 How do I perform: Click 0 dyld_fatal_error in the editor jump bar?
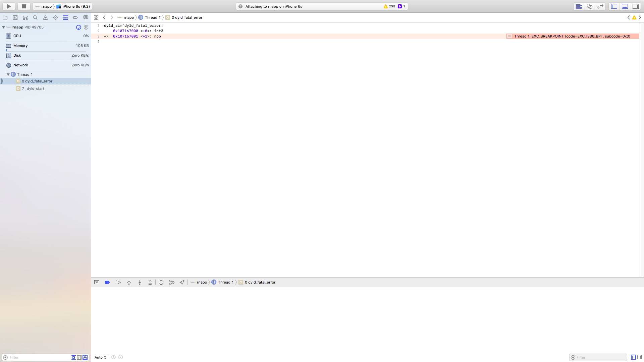tap(184, 17)
